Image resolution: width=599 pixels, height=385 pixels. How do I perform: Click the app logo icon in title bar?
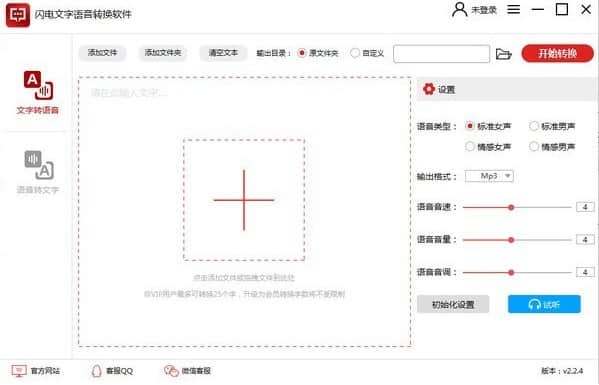pyautogui.click(x=18, y=15)
